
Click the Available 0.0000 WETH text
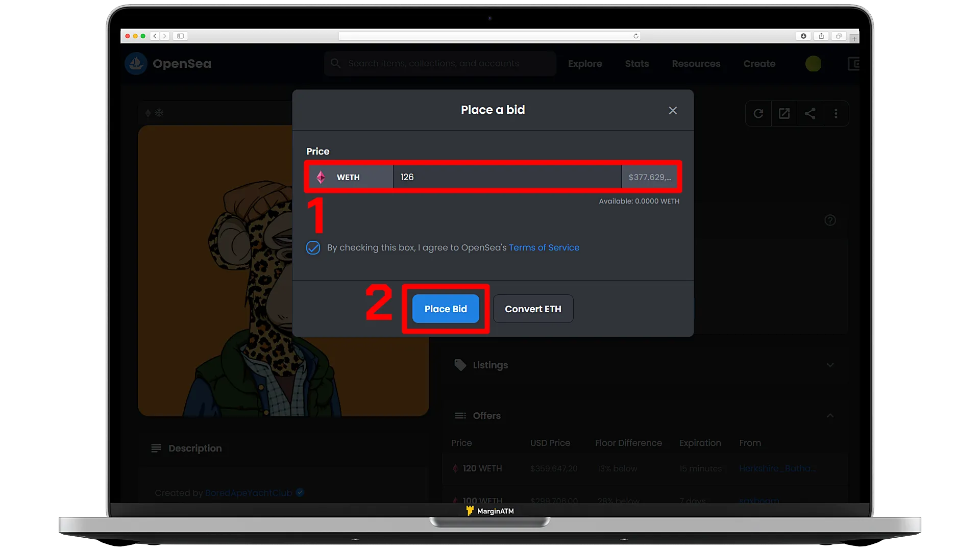pyautogui.click(x=639, y=202)
